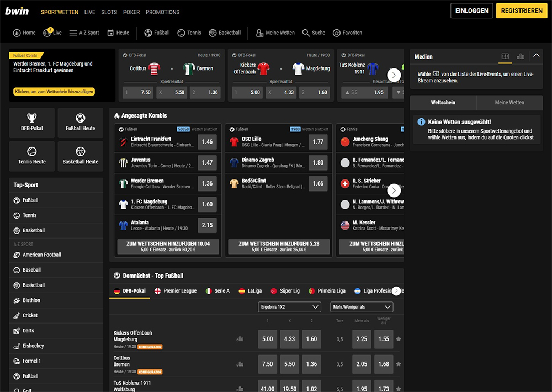Toggle odds 5.00 for Kickers Offenbach in list

[268, 339]
